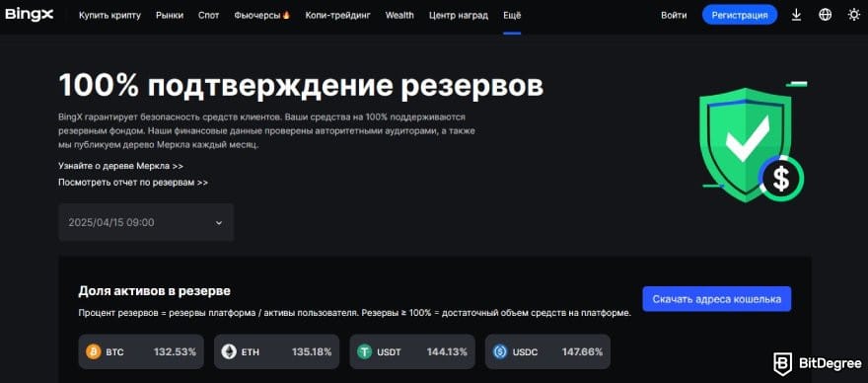Click the USDT 144.13% reserve card
The width and height of the screenshot is (868, 383).
(412, 351)
